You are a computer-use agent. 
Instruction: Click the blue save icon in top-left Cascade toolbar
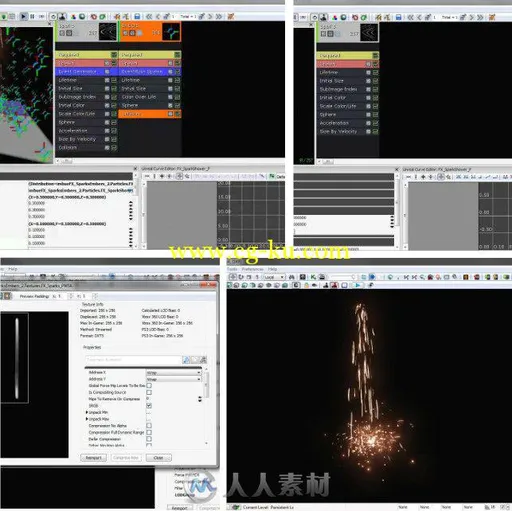(x=137, y=16)
